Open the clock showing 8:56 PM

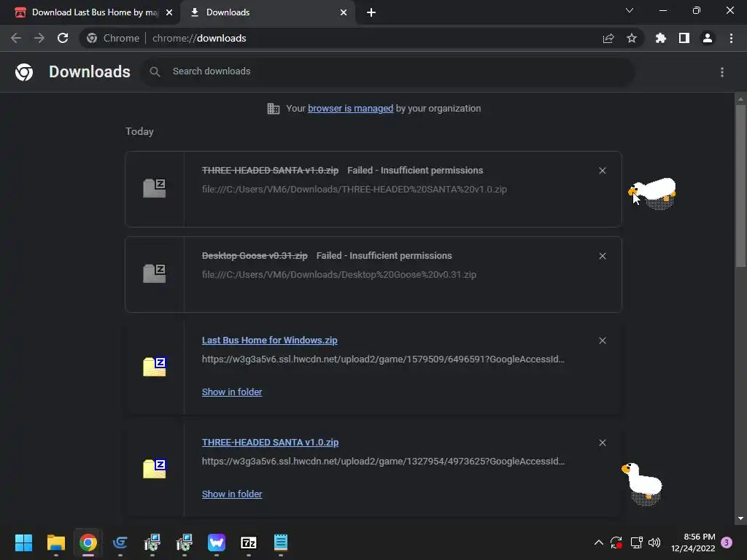(x=693, y=542)
